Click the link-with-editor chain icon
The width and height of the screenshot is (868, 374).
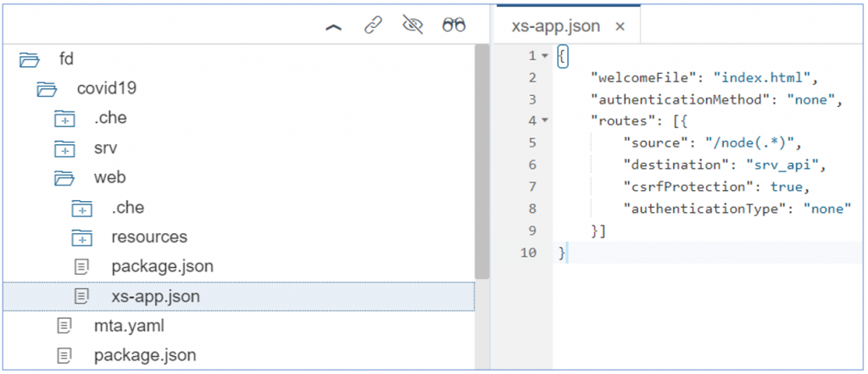373,25
